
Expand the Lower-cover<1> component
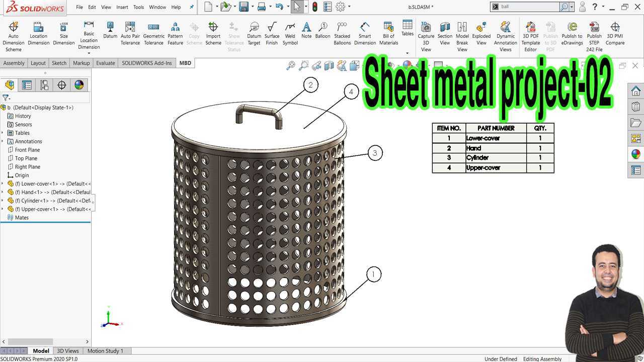[3, 184]
